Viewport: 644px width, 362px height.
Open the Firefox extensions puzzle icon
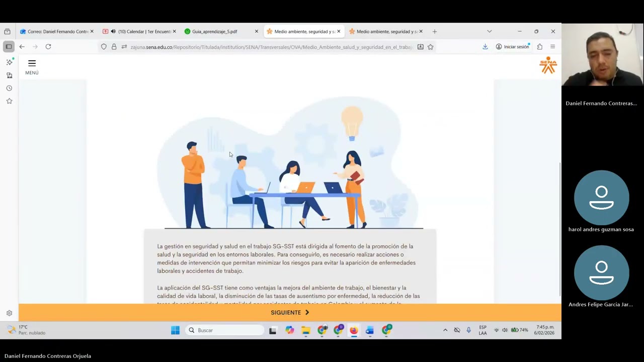[539, 46]
